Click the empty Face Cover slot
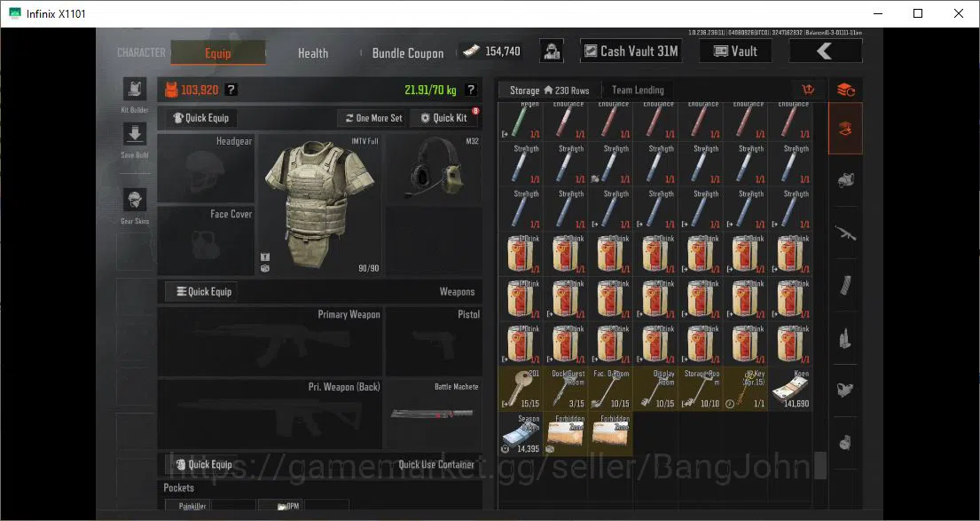The height and width of the screenshot is (521, 980). coord(206,241)
